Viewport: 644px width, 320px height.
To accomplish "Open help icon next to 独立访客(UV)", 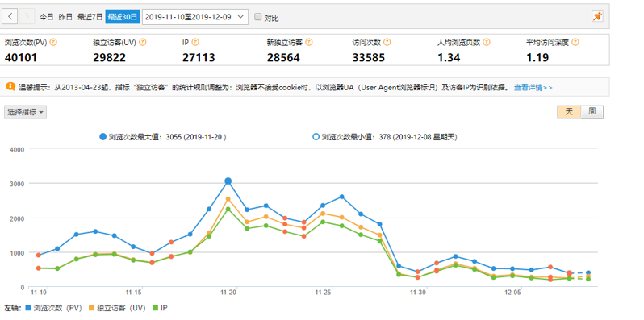I will click(x=143, y=42).
